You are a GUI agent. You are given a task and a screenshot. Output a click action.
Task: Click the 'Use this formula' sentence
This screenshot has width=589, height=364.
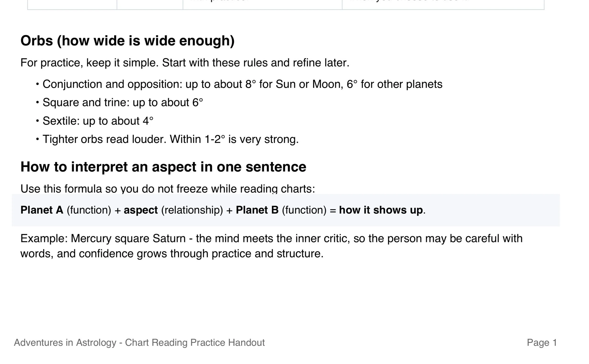(168, 189)
